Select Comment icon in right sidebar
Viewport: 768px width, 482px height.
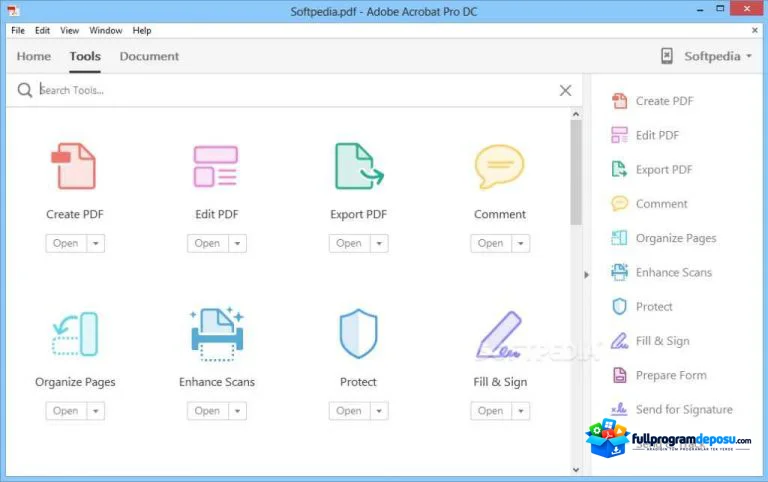pos(620,203)
